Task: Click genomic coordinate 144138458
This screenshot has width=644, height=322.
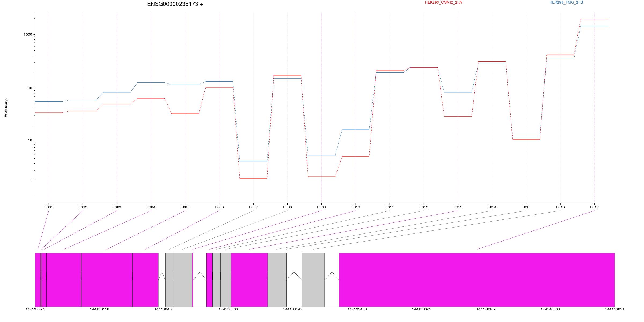Action: pyautogui.click(x=164, y=309)
